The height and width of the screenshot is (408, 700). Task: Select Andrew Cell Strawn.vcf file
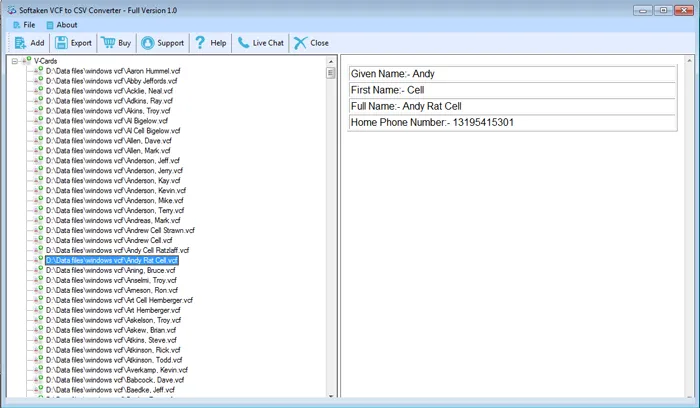click(x=120, y=230)
